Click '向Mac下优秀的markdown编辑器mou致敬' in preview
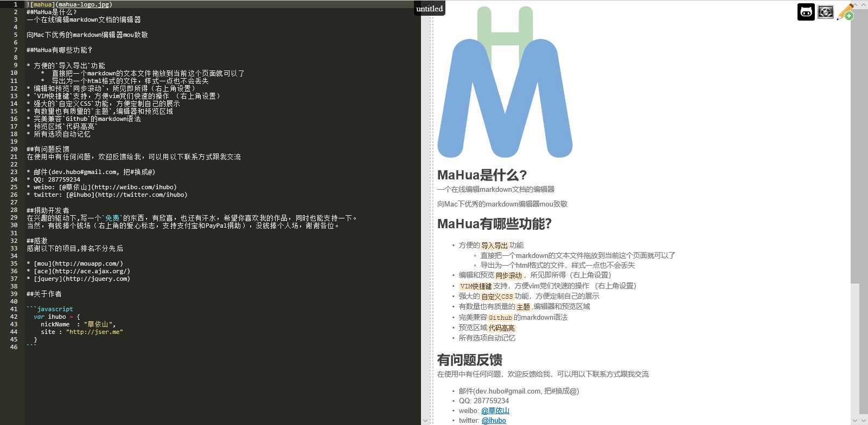 pos(502,204)
